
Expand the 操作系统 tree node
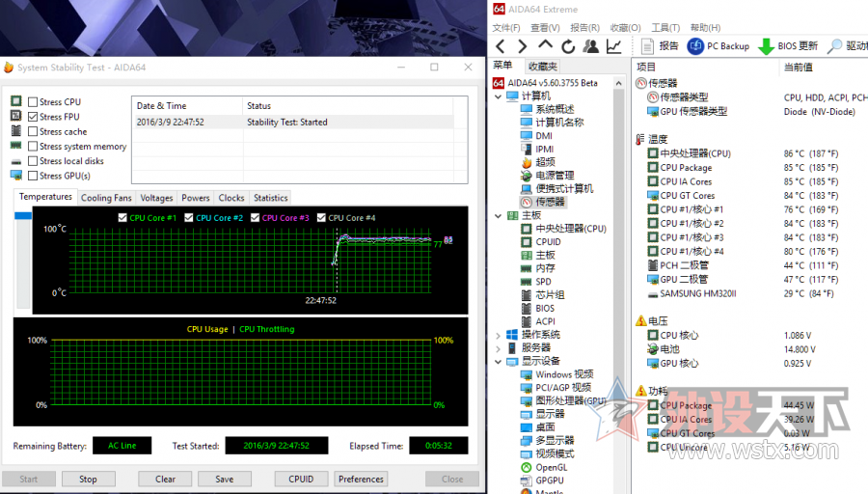coord(499,335)
